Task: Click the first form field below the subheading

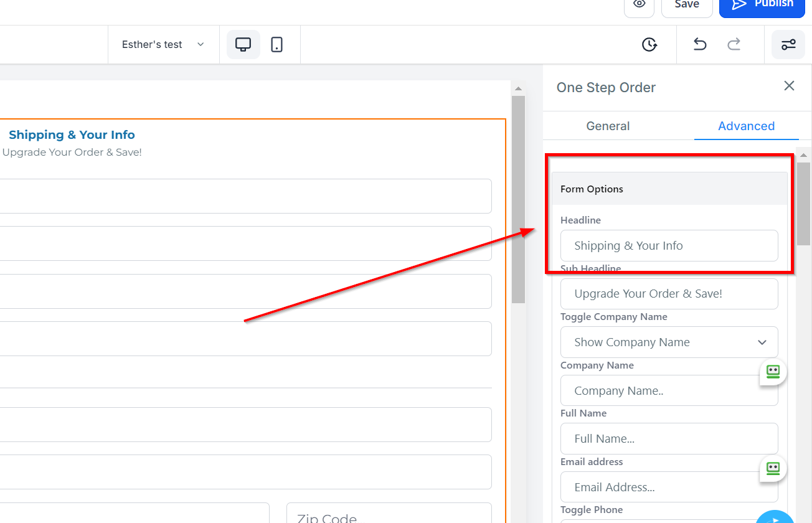Action: point(246,196)
